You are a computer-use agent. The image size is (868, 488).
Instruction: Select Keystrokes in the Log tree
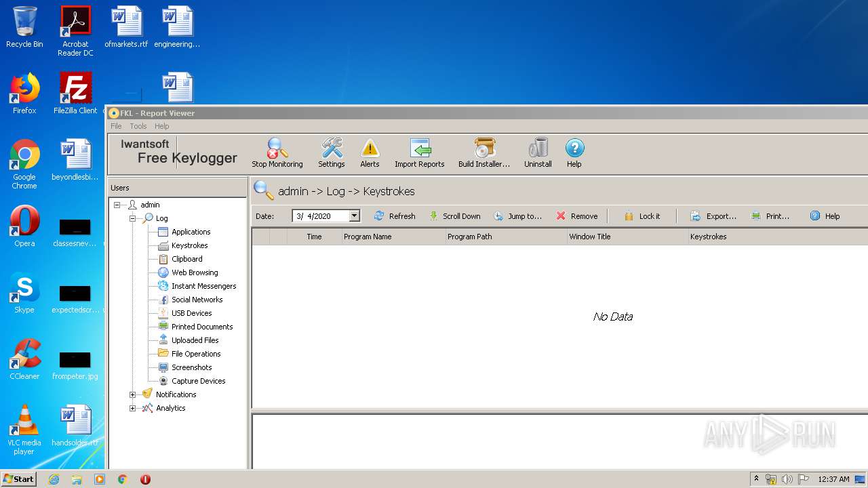pyautogui.click(x=189, y=245)
